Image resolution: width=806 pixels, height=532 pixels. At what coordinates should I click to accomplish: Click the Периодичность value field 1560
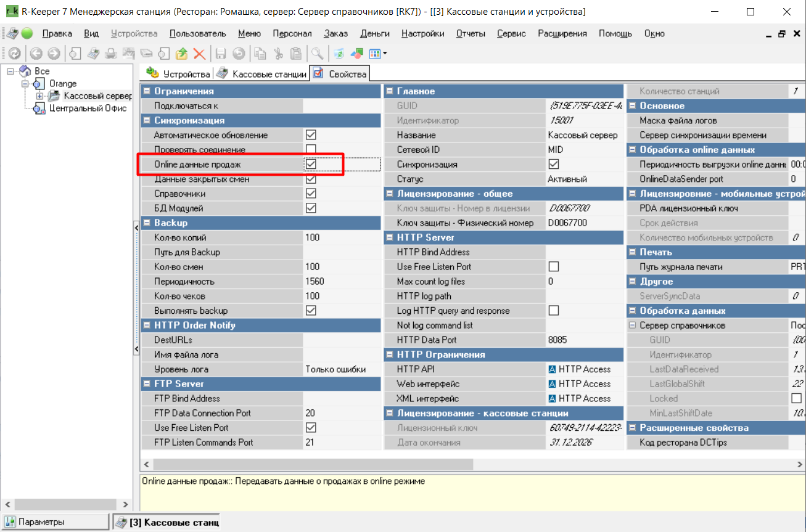pos(340,282)
